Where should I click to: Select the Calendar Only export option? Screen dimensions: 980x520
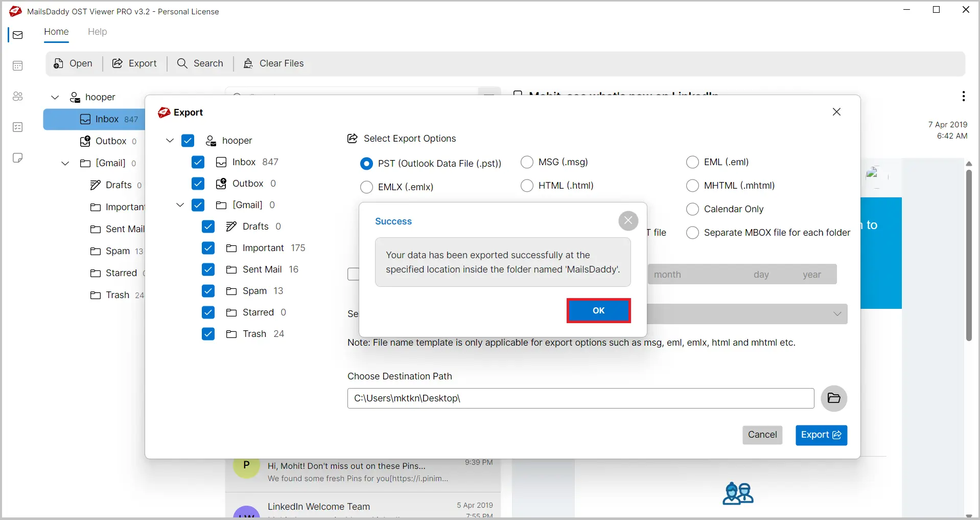(692, 209)
